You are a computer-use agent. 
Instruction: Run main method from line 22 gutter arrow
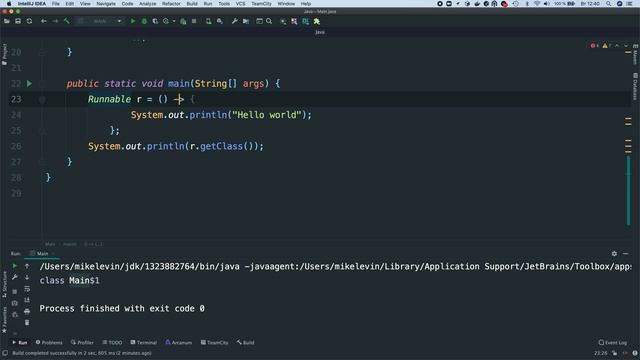(29, 83)
